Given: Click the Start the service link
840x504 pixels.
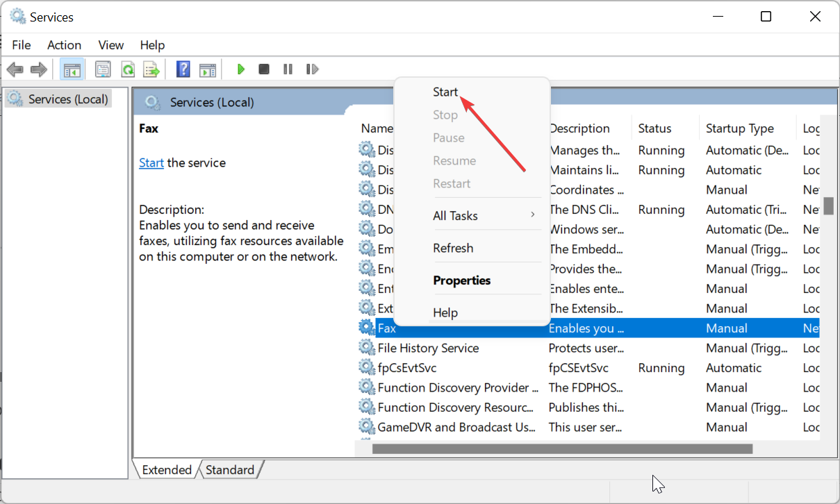Looking at the screenshot, I should [151, 163].
